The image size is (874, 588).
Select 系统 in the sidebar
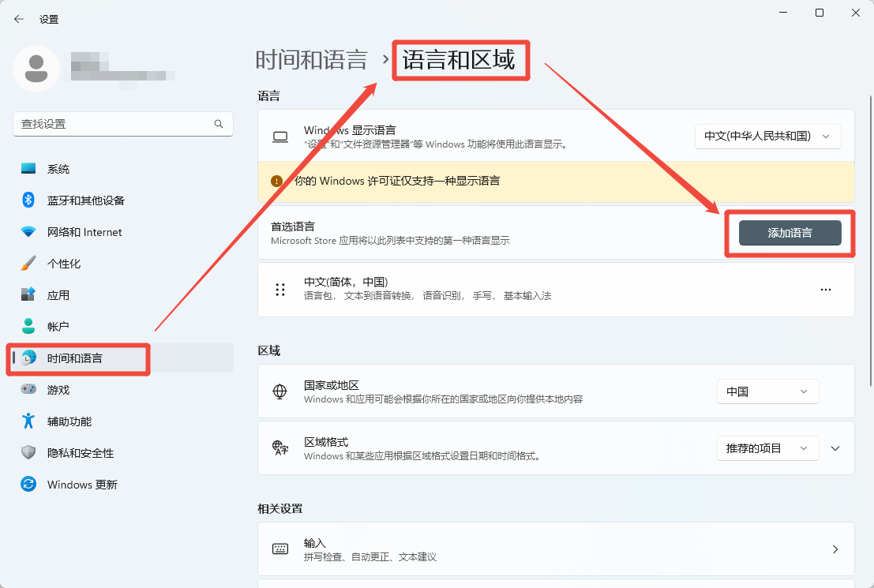[122, 169]
